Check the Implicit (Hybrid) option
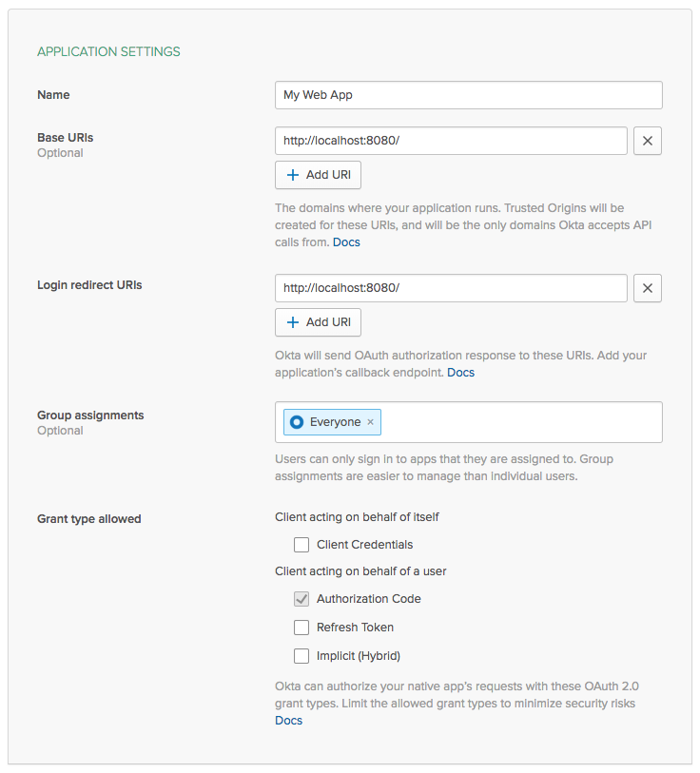 (301, 656)
